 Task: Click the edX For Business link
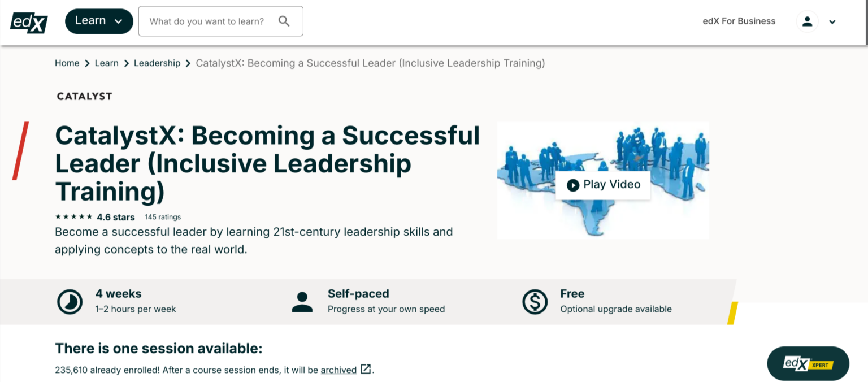coord(739,21)
